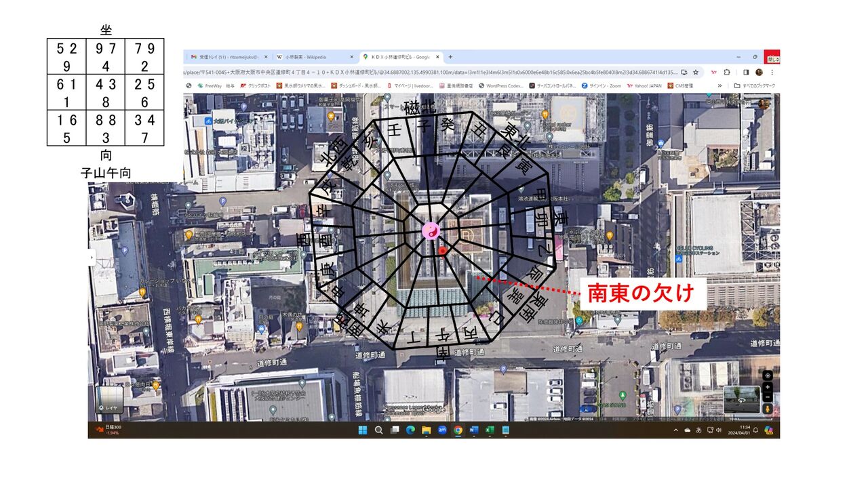Viewport: 868px width, 488px height.
Task: Toggle the Japanese IME あ input mode
Action: coord(698,430)
